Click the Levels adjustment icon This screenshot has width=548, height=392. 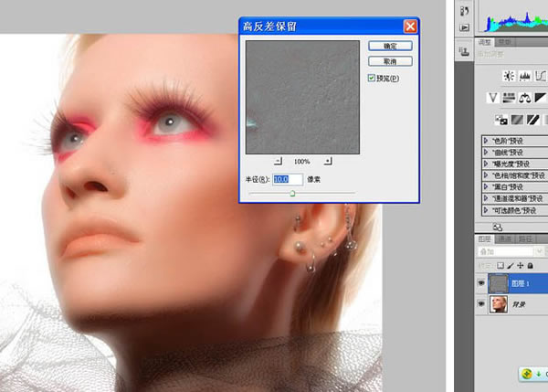[x=524, y=76]
